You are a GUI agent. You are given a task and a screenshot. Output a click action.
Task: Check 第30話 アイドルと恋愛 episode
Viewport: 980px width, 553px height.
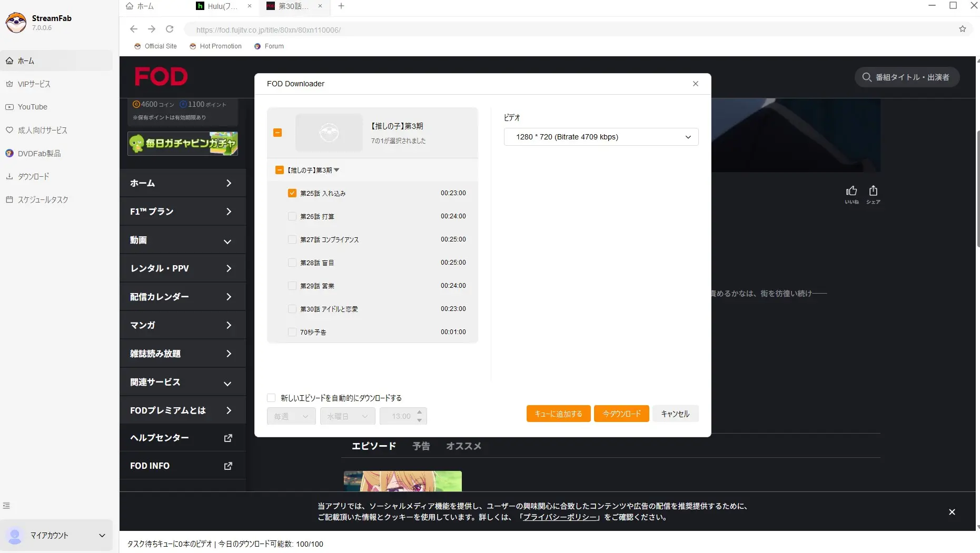[292, 309]
